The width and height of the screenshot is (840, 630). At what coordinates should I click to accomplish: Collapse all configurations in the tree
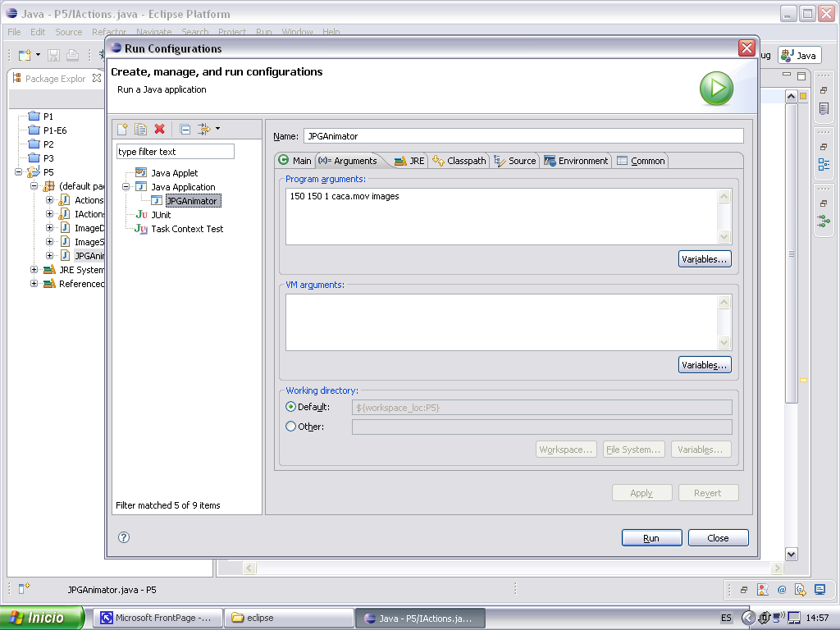(x=185, y=129)
